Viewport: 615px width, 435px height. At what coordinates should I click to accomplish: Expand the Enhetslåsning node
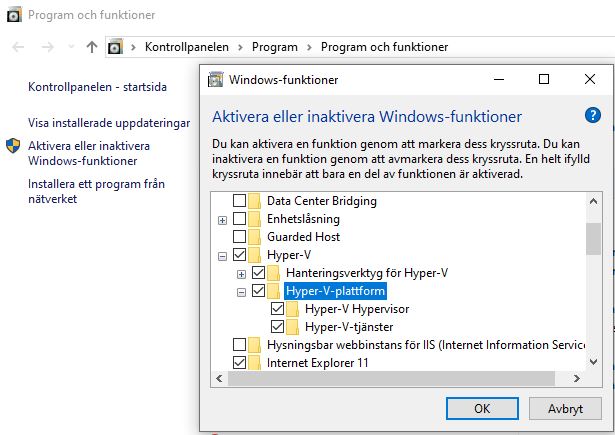pyautogui.click(x=222, y=220)
